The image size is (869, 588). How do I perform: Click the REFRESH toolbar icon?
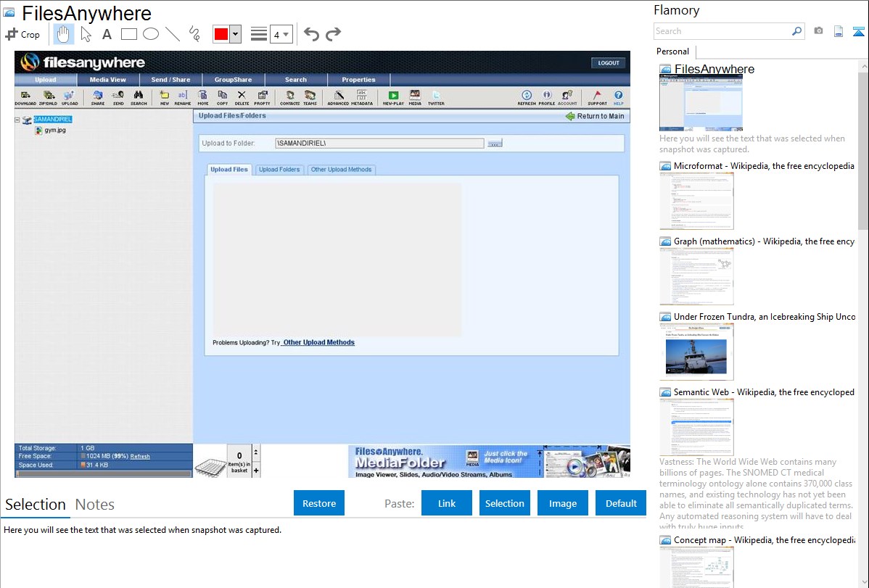(x=527, y=98)
